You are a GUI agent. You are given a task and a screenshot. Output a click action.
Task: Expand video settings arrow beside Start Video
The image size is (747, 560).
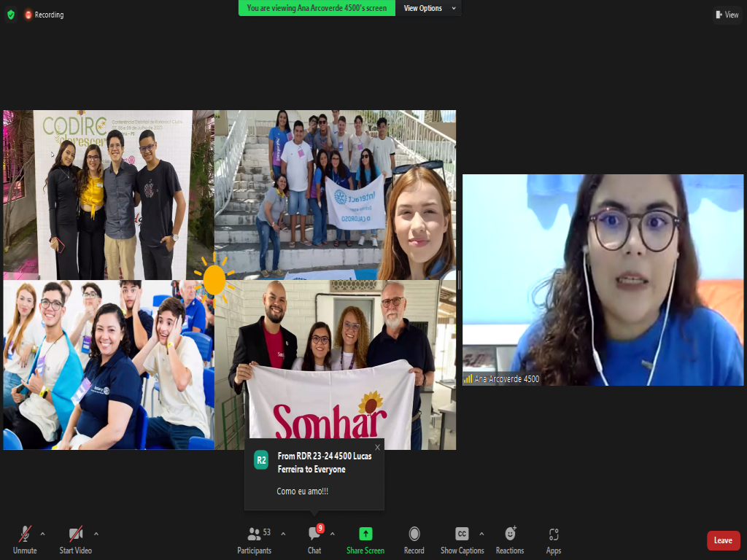[x=96, y=534]
